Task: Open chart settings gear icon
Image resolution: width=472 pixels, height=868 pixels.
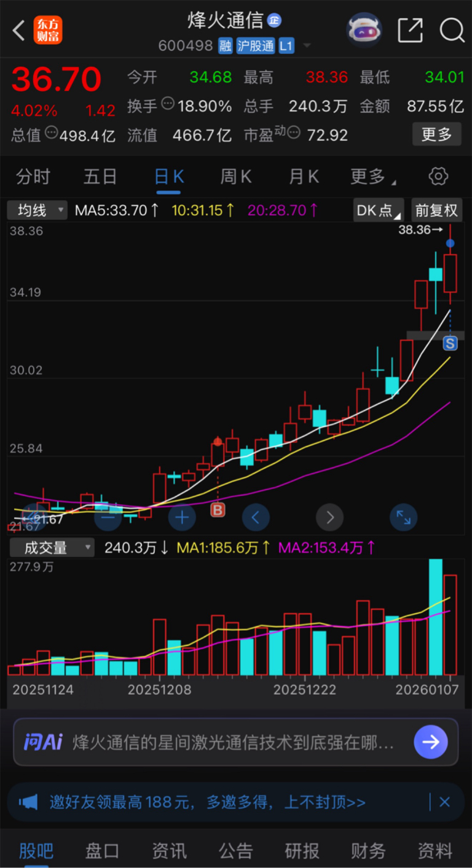Action: 438,177
